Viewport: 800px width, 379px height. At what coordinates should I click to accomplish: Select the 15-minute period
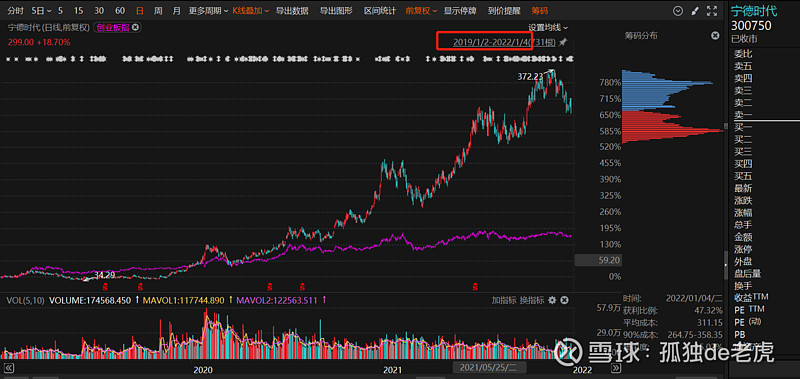click(x=78, y=10)
